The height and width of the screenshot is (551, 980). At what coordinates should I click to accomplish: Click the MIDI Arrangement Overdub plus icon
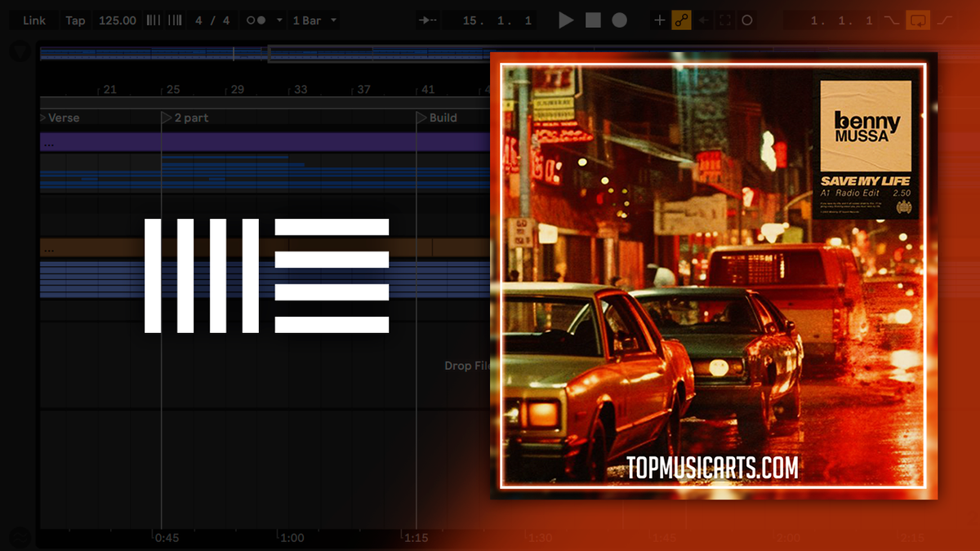(660, 20)
